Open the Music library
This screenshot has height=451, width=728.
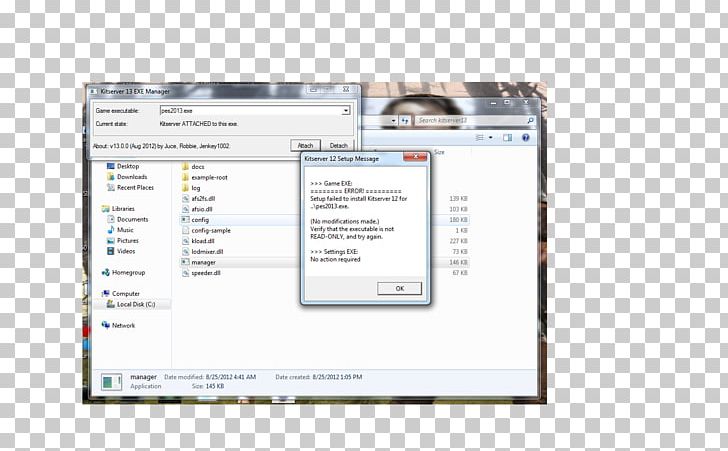(125, 230)
